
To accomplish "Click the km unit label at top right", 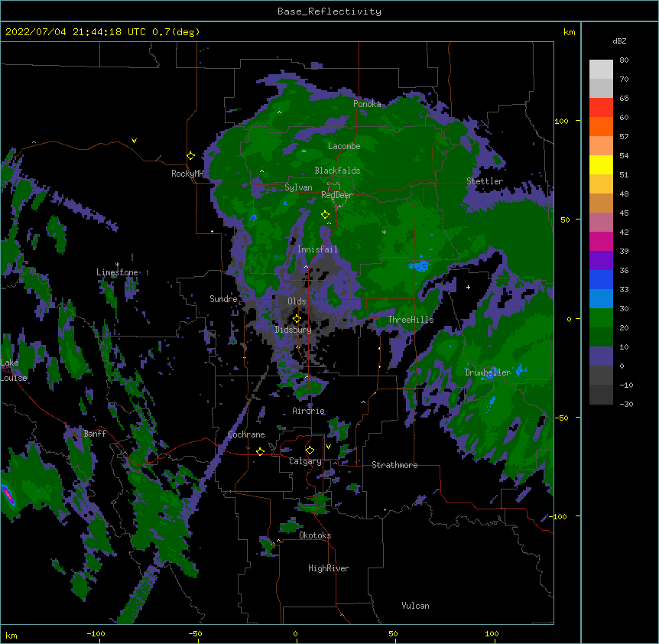I will click(x=569, y=32).
